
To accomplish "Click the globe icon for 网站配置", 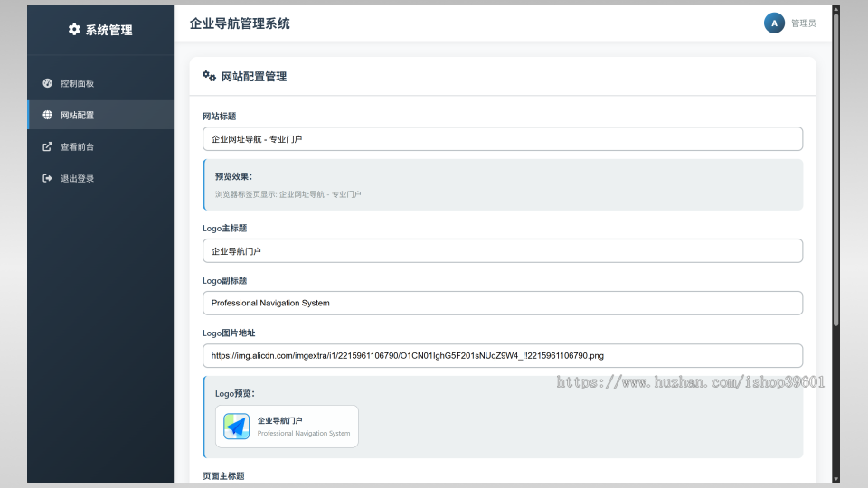I will (x=48, y=115).
